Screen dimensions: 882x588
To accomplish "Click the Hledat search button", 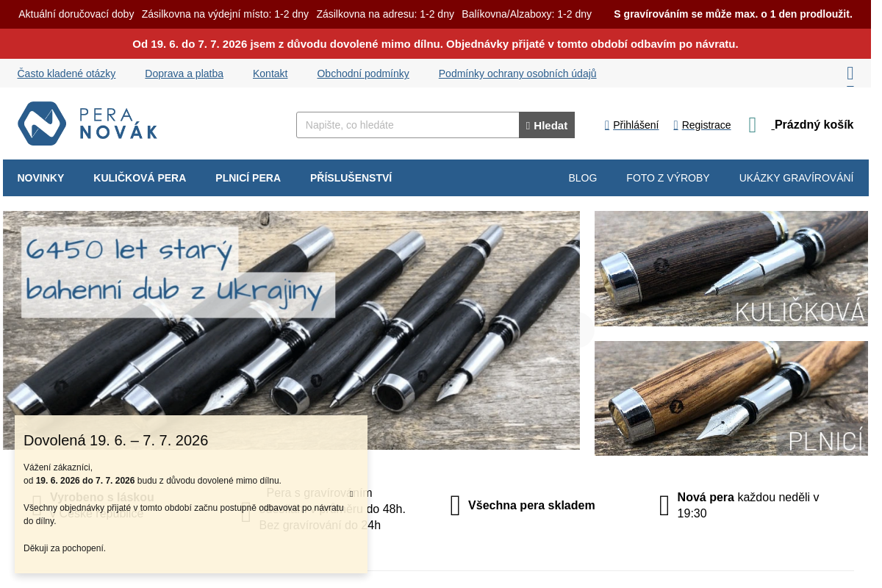I will point(547,125).
